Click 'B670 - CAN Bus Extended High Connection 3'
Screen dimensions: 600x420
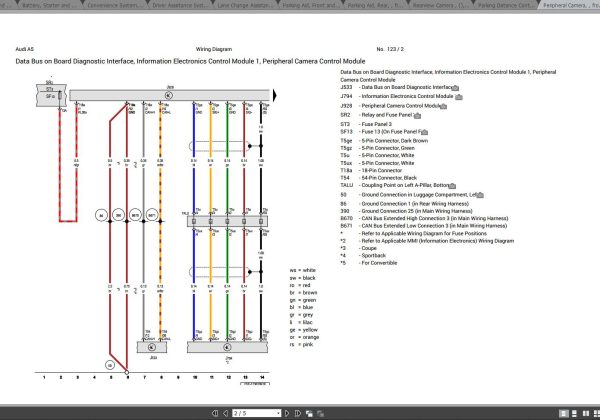coord(424,218)
